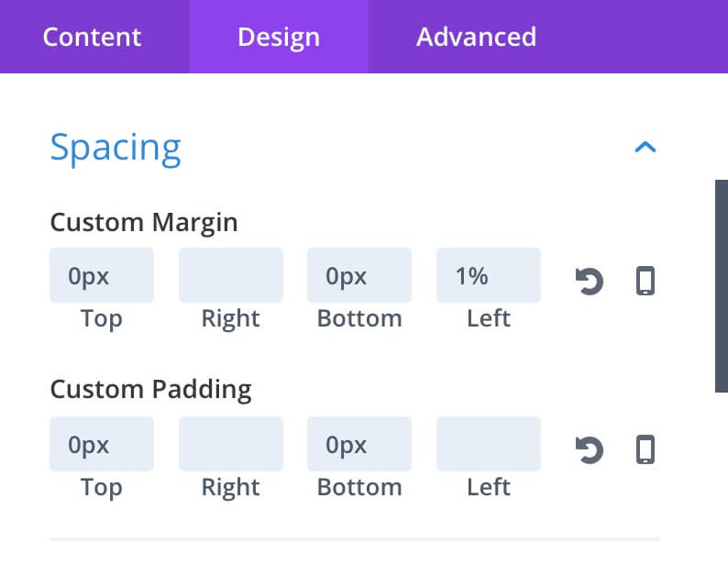
Task: Click the Custom Padding label
Action: (x=151, y=389)
